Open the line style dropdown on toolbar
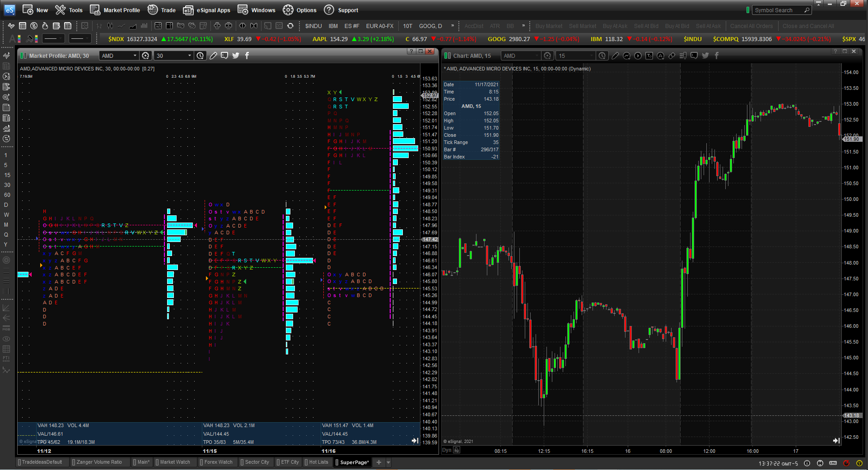Screen dimensions: 868x470 click(x=53, y=38)
